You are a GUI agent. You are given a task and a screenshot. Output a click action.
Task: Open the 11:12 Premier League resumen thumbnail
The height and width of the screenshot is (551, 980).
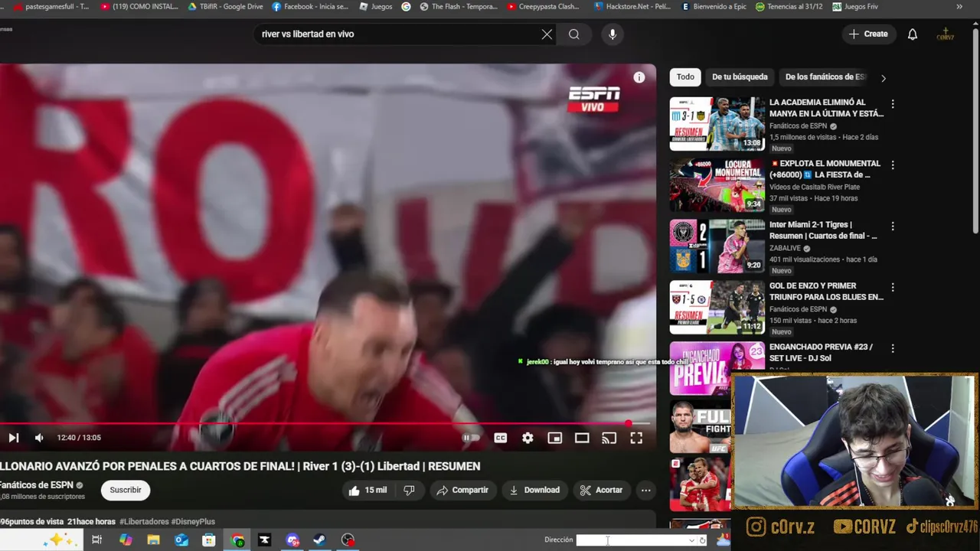717,308
